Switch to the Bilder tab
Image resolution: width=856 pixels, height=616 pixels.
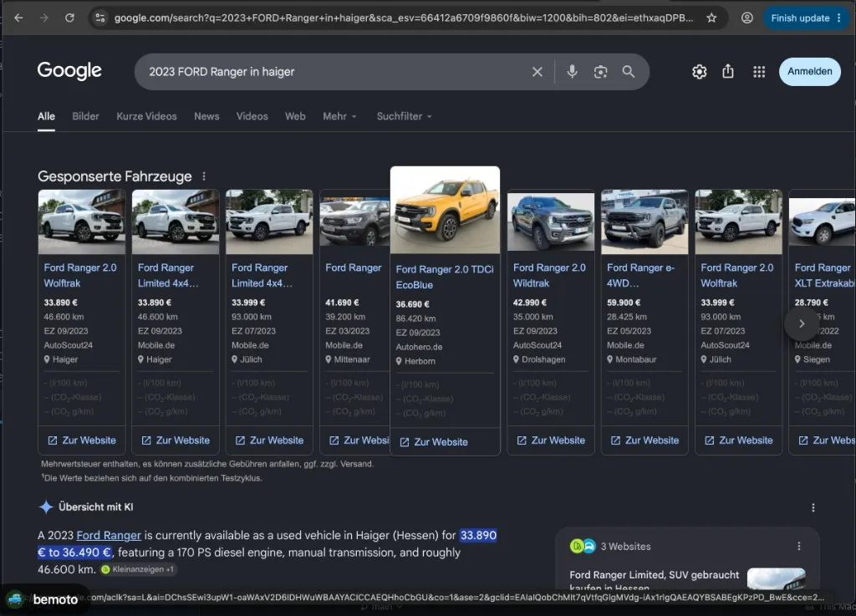pos(86,116)
